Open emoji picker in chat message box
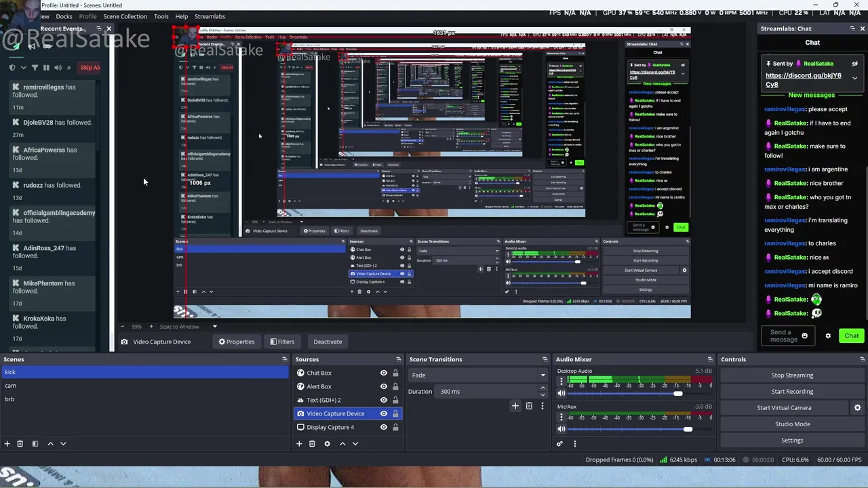This screenshot has height=488, width=868. pyautogui.click(x=805, y=335)
